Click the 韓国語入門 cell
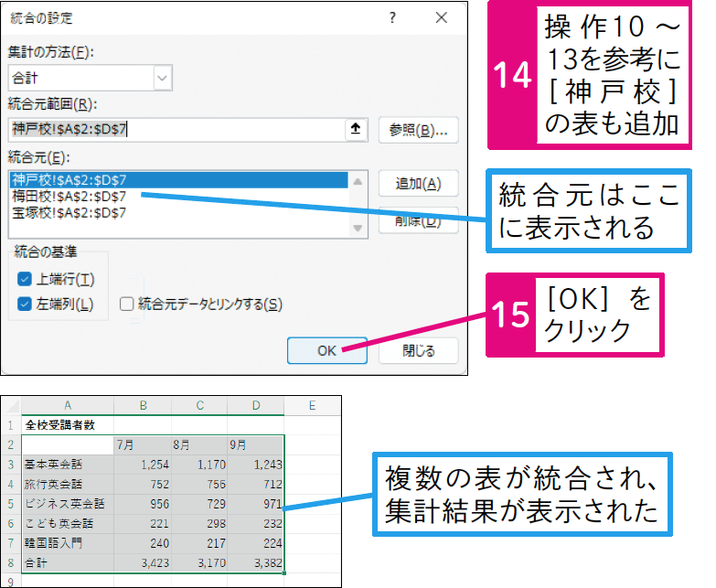The height and width of the screenshot is (588, 716). 68,543
